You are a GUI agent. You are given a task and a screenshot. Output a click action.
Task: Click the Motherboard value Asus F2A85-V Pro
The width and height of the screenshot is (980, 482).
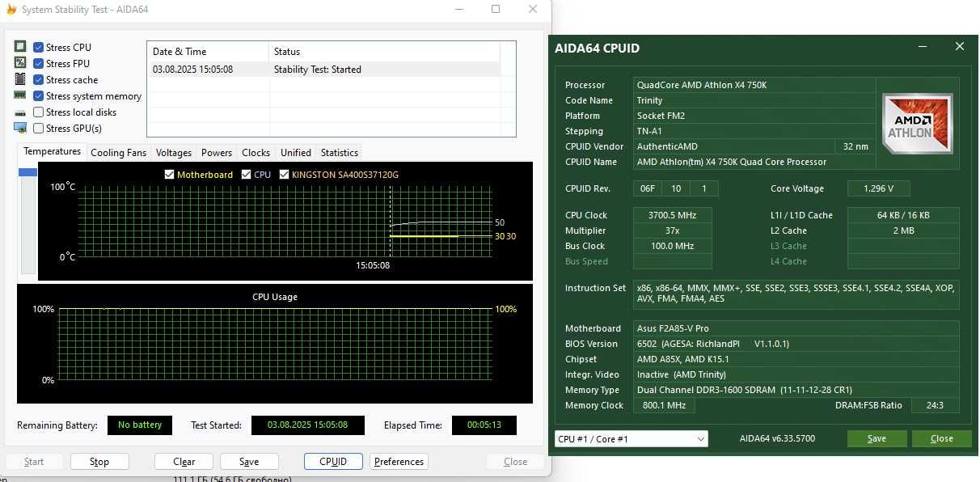tap(796, 328)
